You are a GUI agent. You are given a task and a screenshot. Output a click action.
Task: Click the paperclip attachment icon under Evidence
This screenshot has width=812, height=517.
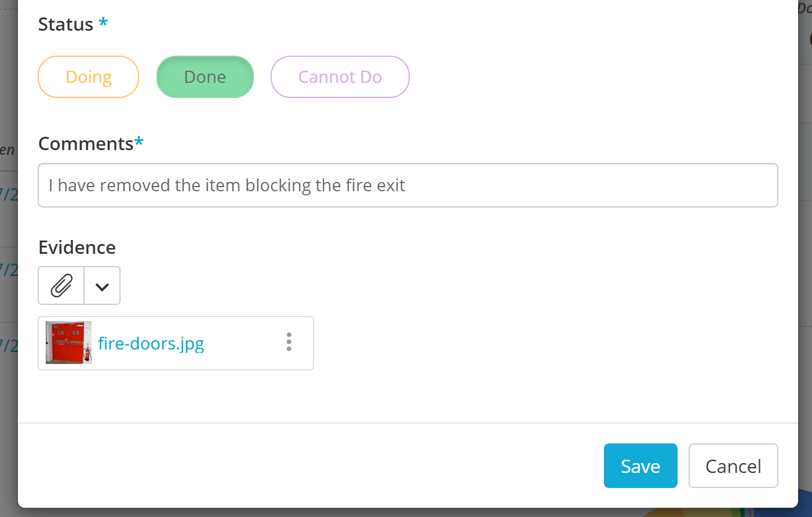pos(60,285)
